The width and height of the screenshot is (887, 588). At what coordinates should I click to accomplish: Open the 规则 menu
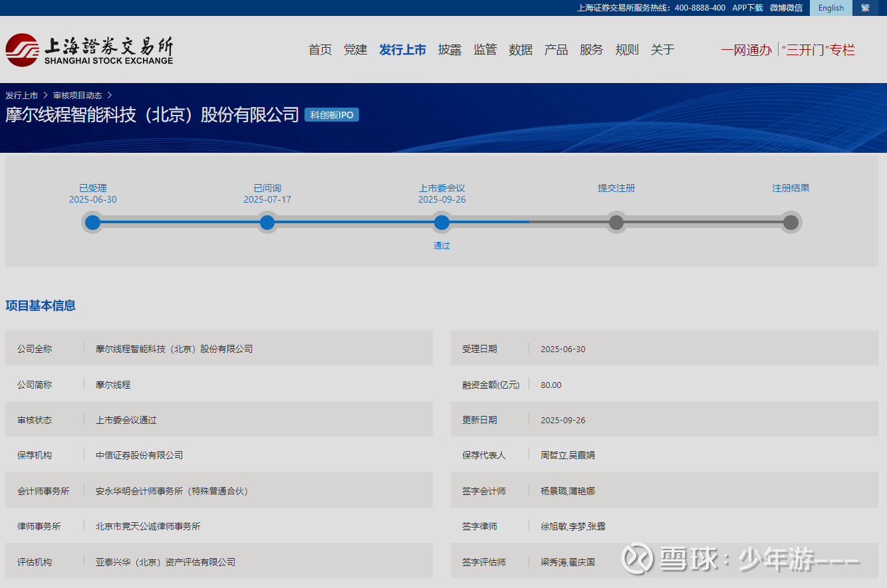click(x=627, y=50)
